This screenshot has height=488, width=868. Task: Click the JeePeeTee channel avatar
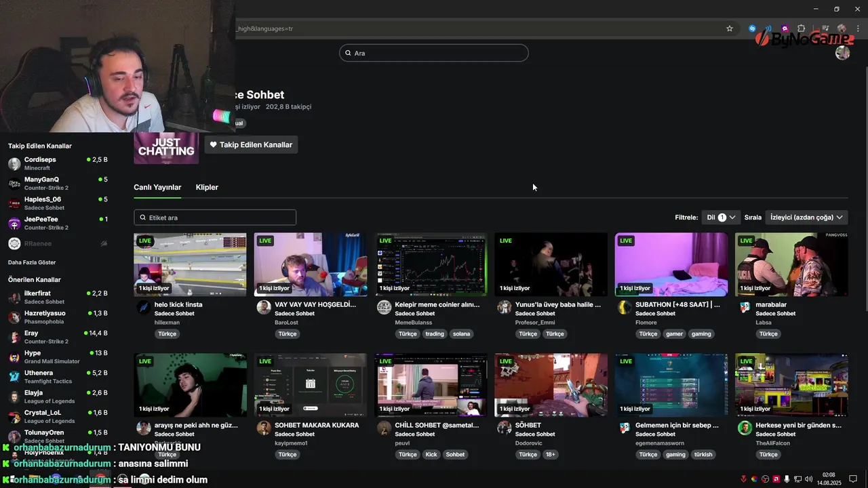[14, 223]
